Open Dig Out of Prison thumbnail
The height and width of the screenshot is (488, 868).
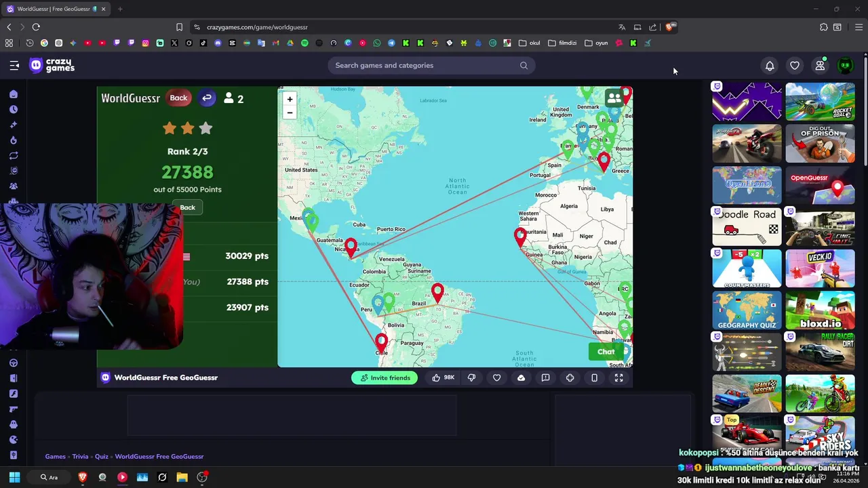tap(820, 144)
